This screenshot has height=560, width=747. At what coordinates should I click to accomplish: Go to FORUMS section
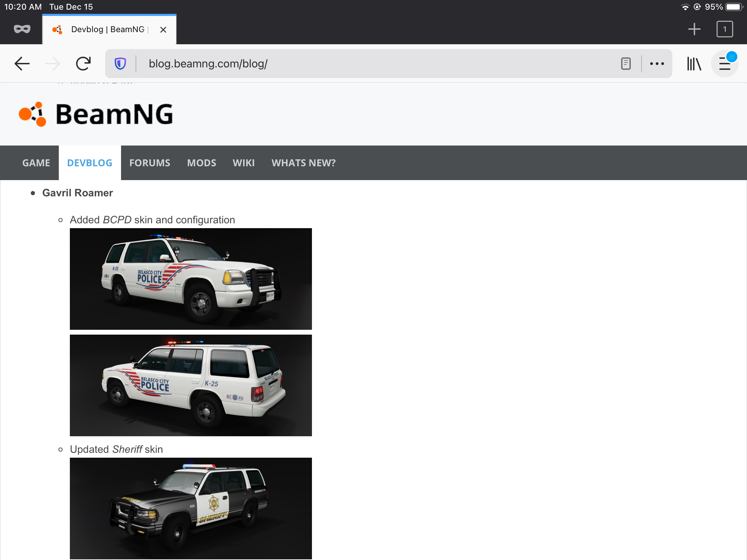click(x=150, y=163)
